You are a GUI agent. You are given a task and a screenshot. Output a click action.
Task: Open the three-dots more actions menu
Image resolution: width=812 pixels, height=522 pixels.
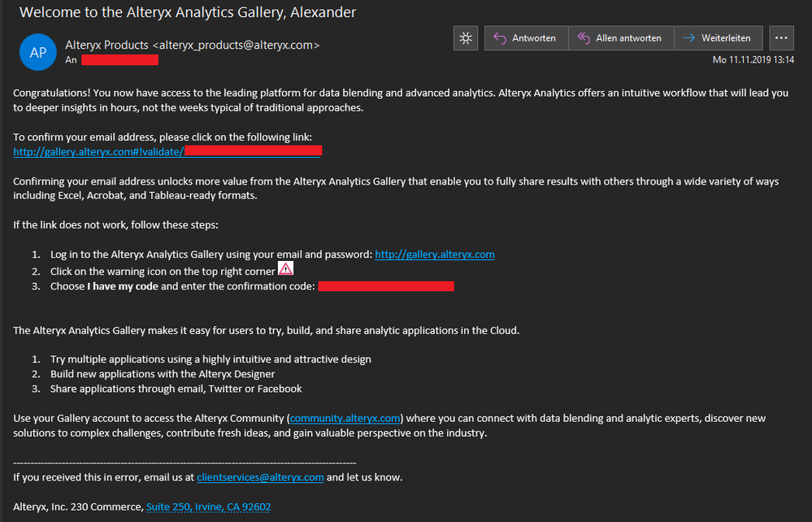pyautogui.click(x=781, y=38)
